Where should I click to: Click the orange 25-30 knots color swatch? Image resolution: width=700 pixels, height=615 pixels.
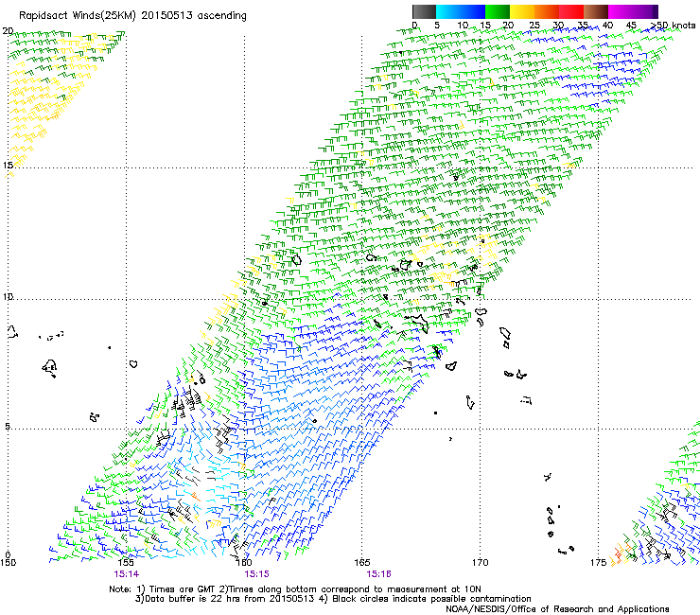(547, 11)
